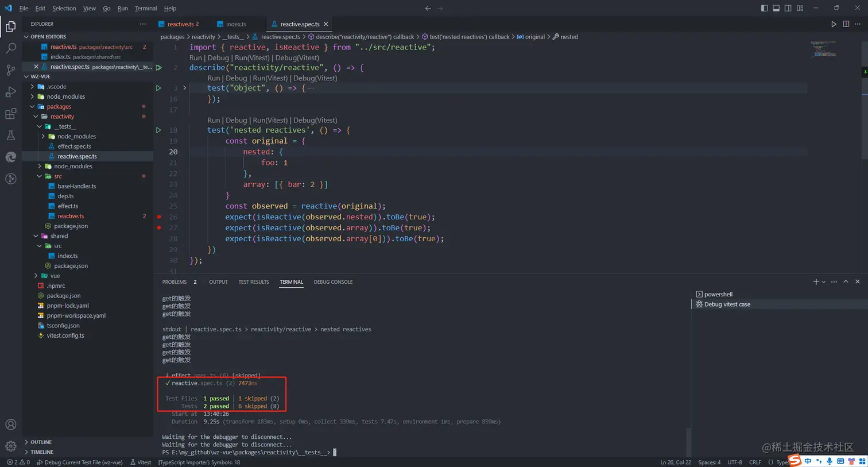Change indentation via Spaces: 4
Viewport: 868px width, 467px height.
[709, 462]
